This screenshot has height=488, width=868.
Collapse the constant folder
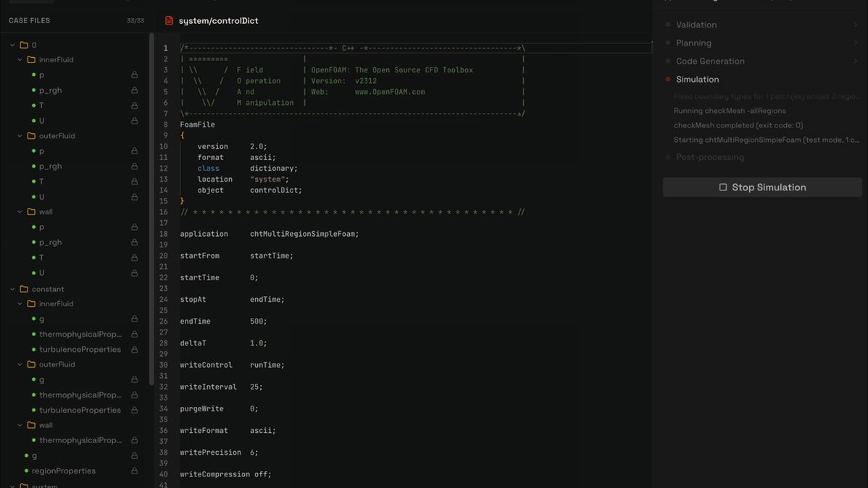click(13, 289)
